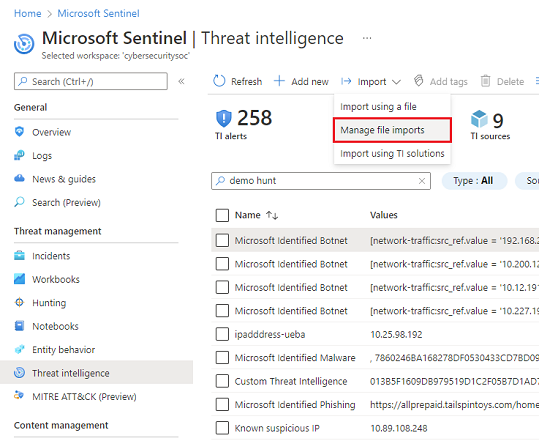Click the News & guides cloud icon
The height and width of the screenshot is (441, 539).
coord(20,178)
